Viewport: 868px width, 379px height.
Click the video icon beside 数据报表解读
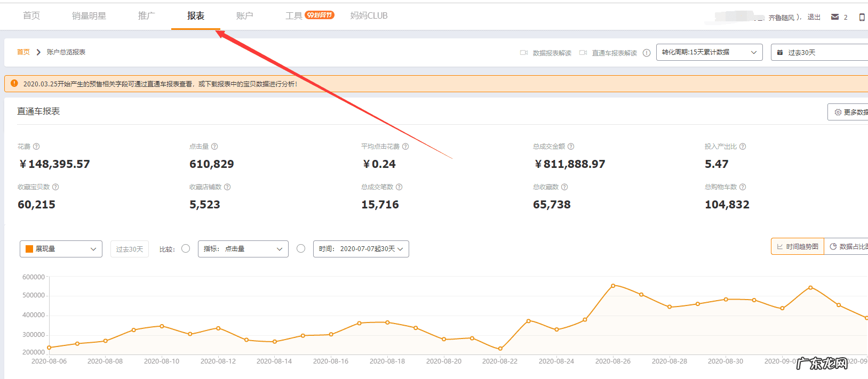[x=524, y=53]
